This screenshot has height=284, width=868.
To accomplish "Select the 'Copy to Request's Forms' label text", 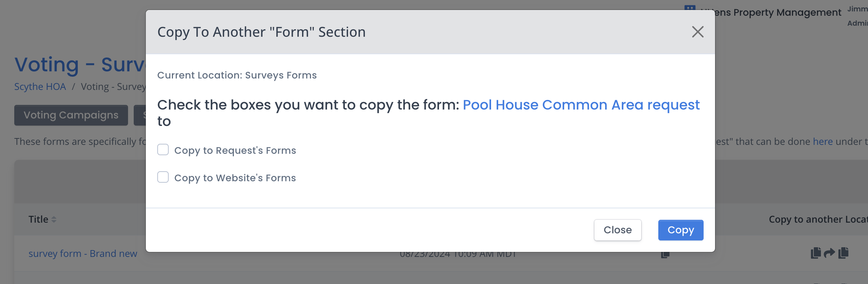I will tap(235, 151).
